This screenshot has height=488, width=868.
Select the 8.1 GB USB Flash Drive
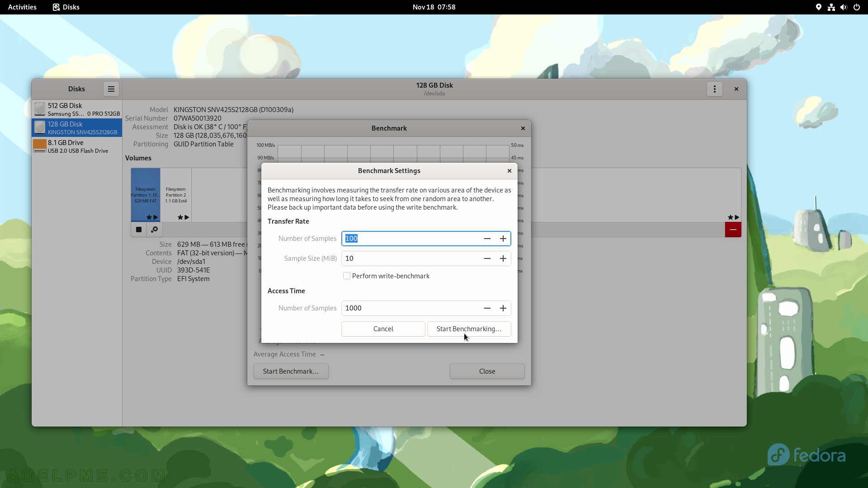pos(77,146)
